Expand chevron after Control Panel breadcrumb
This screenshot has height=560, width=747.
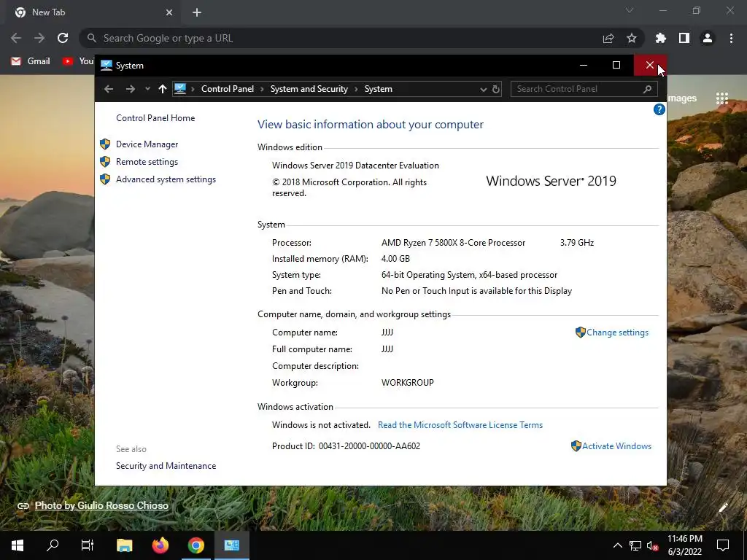click(262, 89)
